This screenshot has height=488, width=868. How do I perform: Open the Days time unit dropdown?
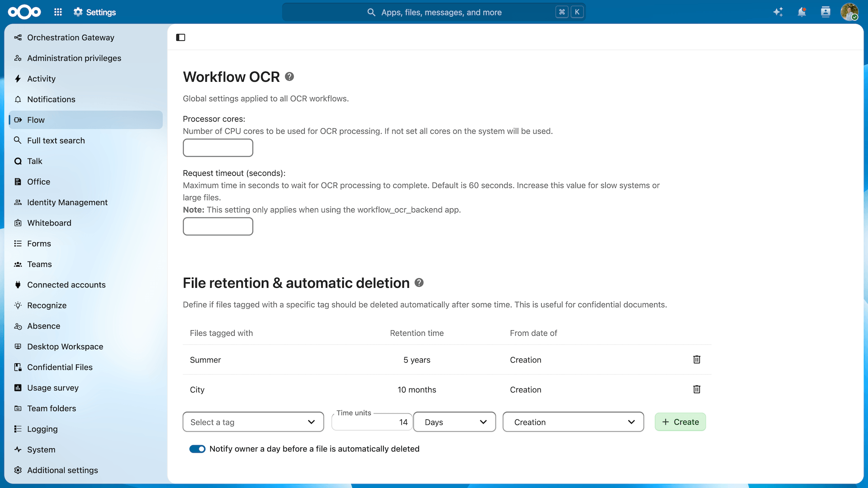[455, 422]
